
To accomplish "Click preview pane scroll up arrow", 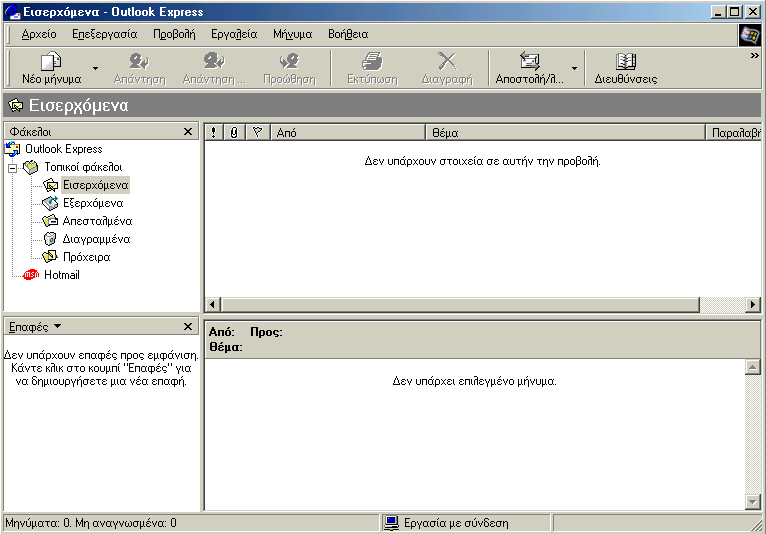I will point(753,367).
